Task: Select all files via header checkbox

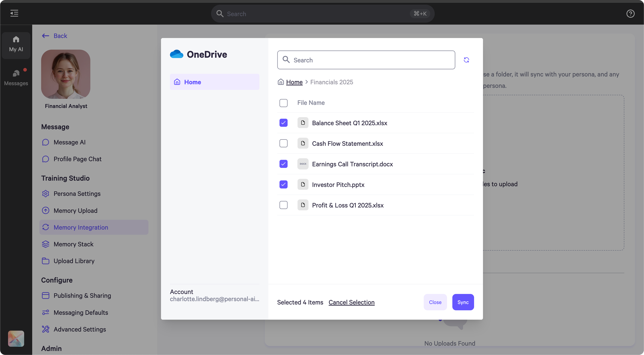Action: (283, 103)
